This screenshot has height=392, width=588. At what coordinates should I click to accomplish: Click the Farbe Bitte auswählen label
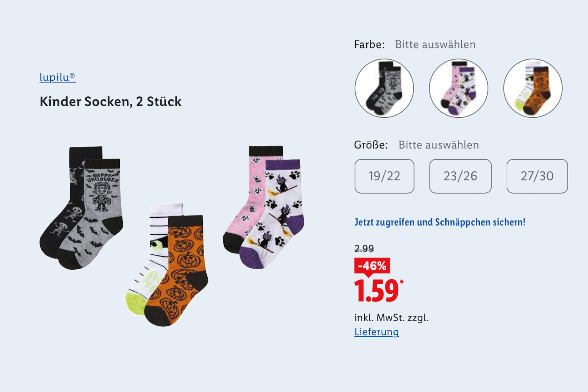pos(415,44)
